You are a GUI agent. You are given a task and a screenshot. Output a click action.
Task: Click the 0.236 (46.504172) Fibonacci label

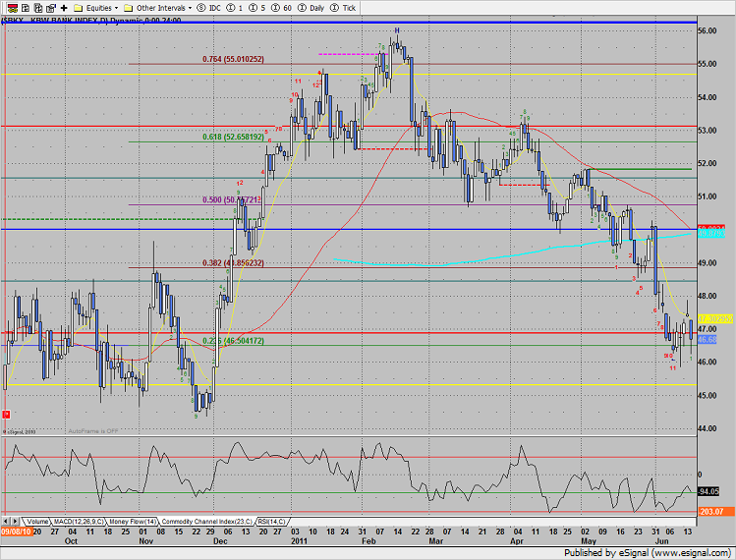(233, 341)
